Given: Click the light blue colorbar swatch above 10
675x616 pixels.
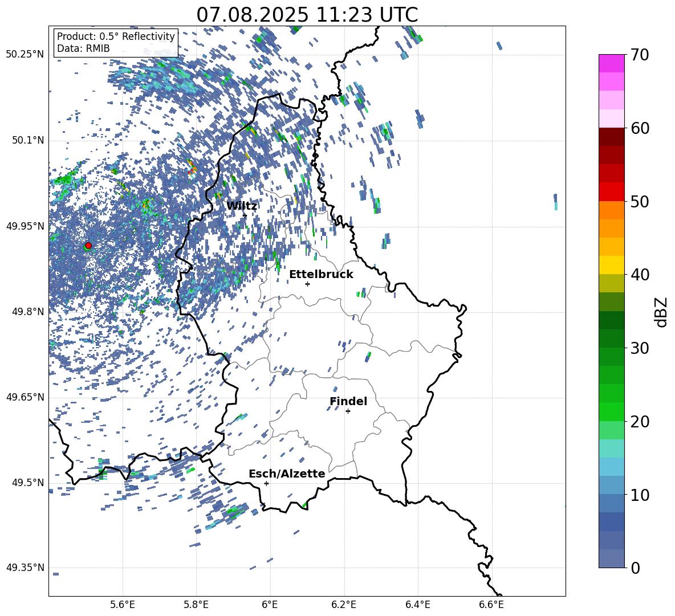Looking at the screenshot, I should click(x=611, y=485).
